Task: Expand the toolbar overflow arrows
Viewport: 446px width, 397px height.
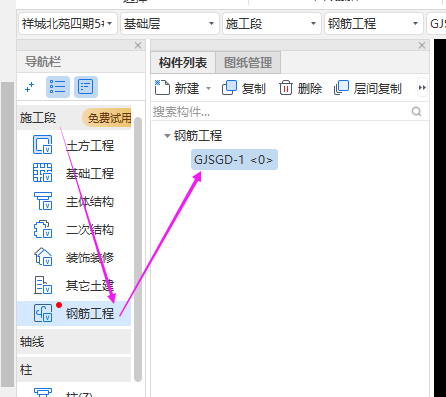Action: [x=422, y=88]
